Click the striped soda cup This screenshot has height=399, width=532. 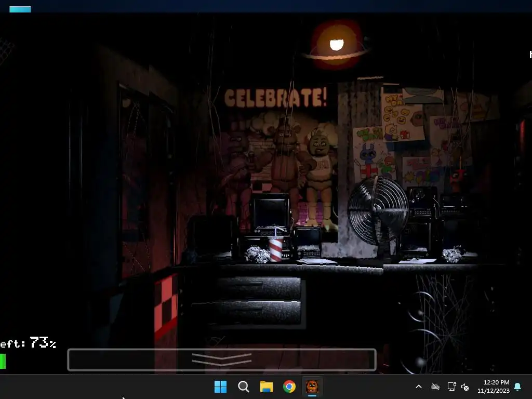[x=275, y=248]
